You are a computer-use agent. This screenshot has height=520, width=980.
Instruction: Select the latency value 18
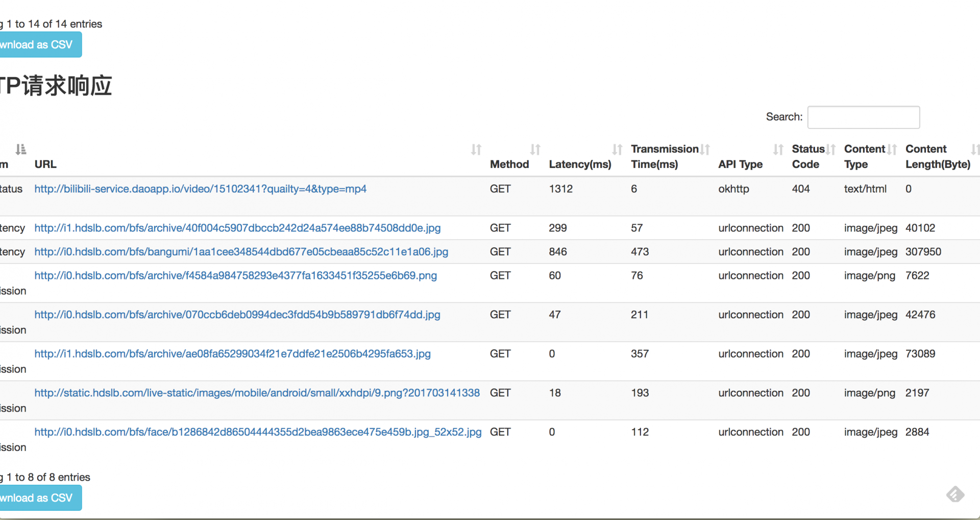[555, 393]
